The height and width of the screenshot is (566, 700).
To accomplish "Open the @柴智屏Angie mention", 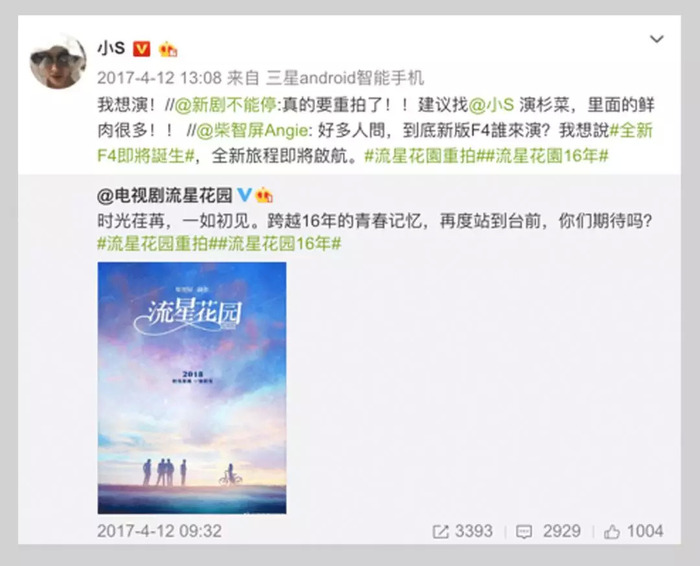I will (x=252, y=131).
